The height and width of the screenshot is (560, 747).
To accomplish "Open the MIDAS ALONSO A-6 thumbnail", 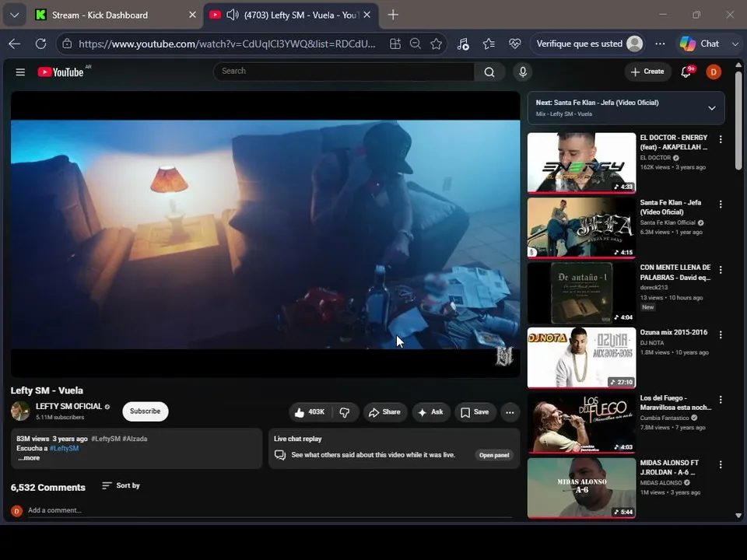I will tap(581, 488).
